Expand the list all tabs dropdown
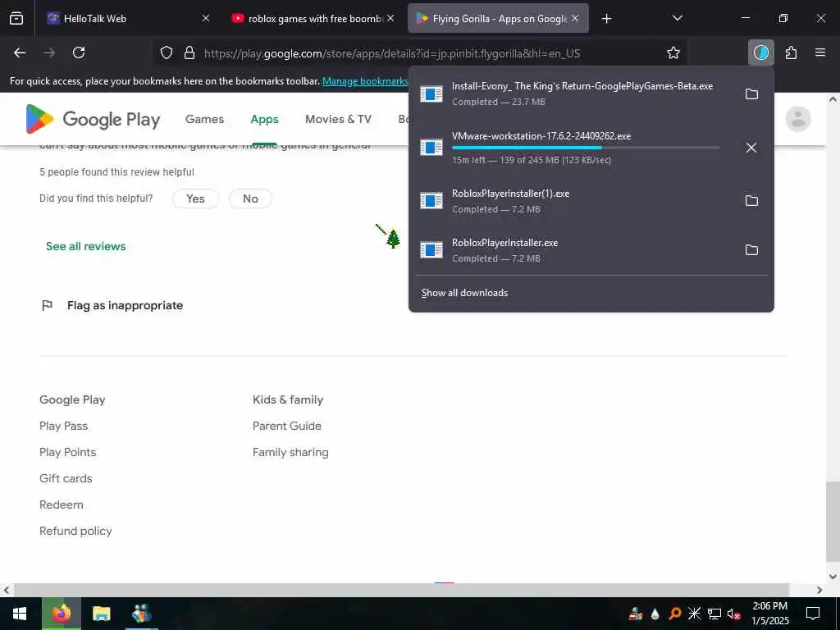The height and width of the screenshot is (630, 840). [x=677, y=18]
